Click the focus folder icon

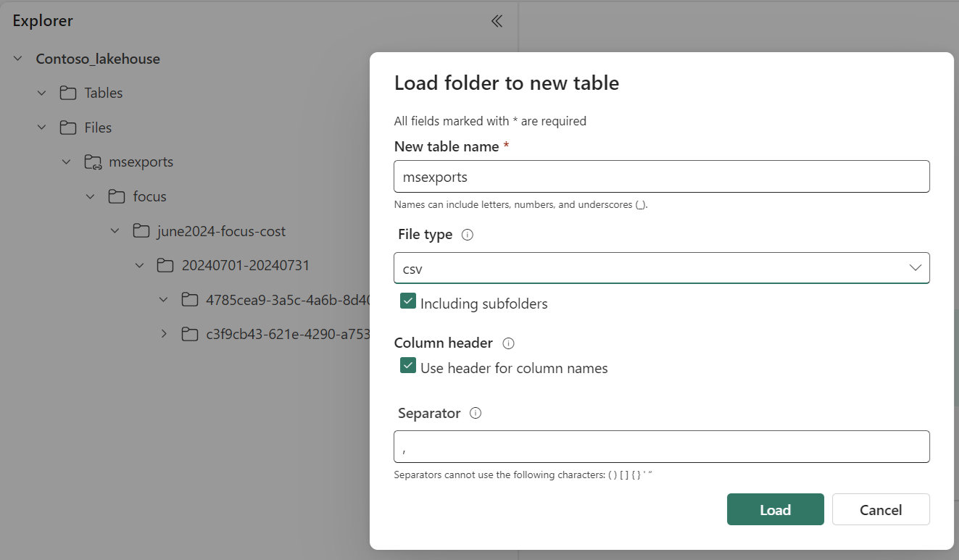[x=116, y=196]
